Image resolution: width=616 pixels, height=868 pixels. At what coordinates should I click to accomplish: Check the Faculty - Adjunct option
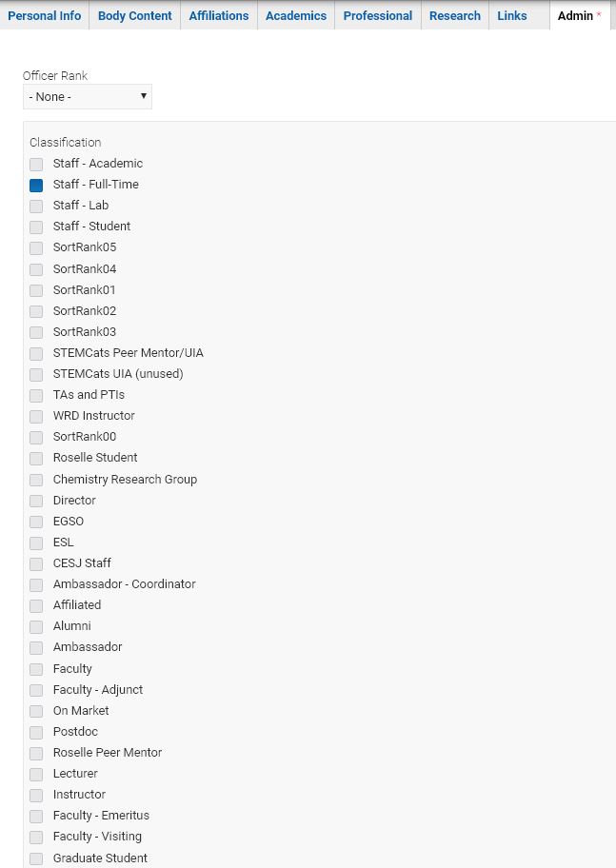click(x=36, y=690)
